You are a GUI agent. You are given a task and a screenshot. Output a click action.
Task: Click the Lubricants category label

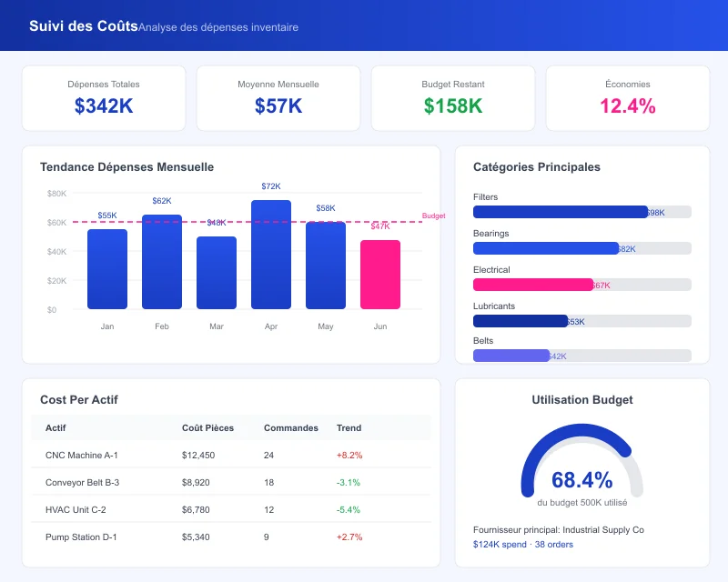click(493, 306)
